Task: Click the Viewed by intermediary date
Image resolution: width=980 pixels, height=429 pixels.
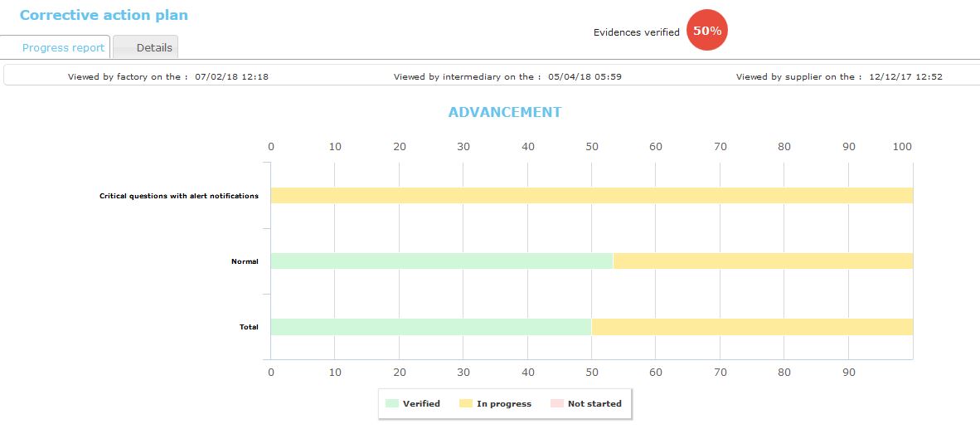Action: pyautogui.click(x=585, y=76)
